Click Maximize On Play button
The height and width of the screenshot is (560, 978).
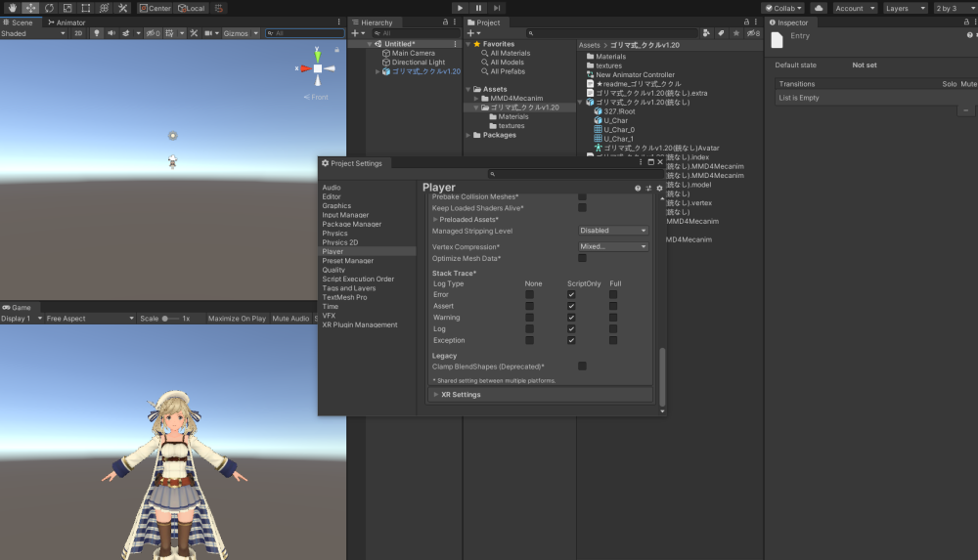coord(237,318)
